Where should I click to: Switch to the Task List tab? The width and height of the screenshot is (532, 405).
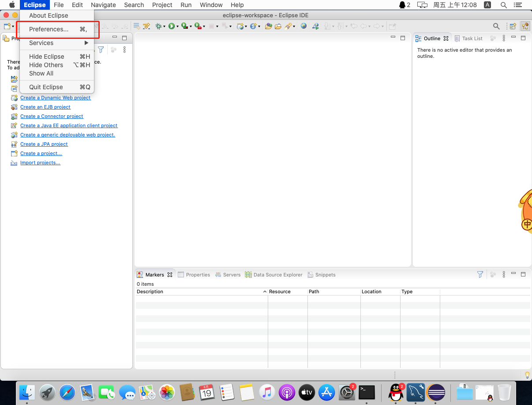(x=468, y=38)
